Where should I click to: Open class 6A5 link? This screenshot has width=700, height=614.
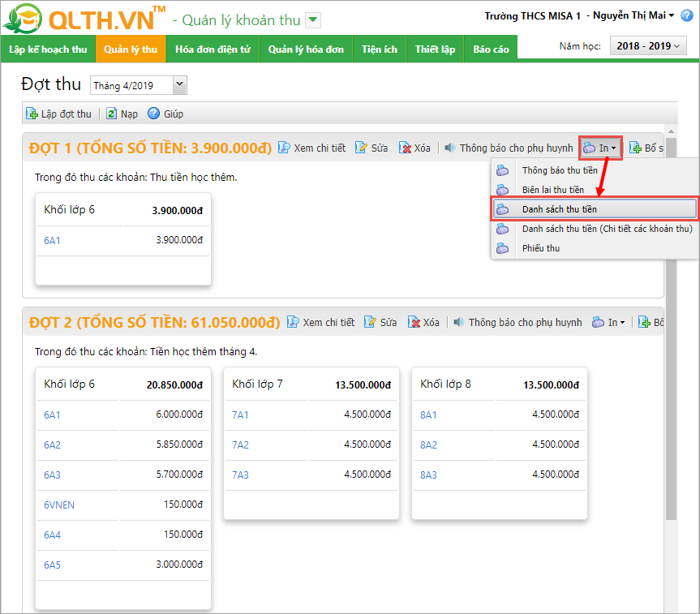click(x=52, y=565)
